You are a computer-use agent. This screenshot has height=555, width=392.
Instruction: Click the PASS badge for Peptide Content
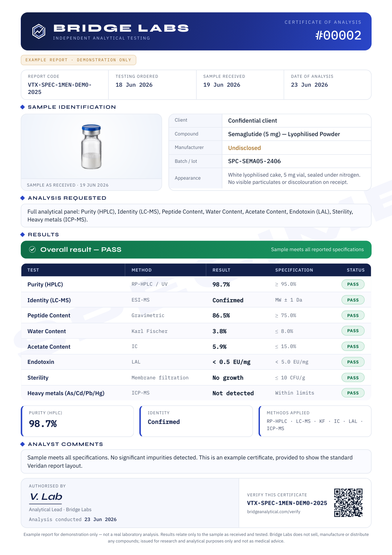pyautogui.click(x=353, y=315)
